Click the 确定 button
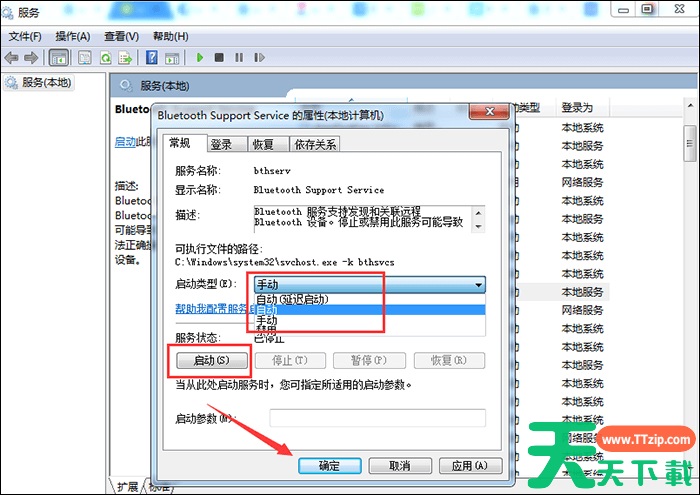This screenshot has width=700, height=495. pyautogui.click(x=329, y=466)
